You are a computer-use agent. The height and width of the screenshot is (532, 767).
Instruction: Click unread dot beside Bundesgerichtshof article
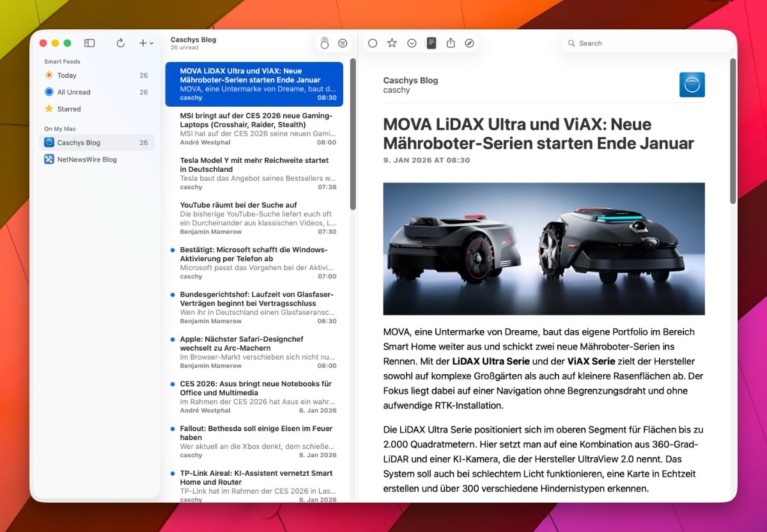pyautogui.click(x=173, y=295)
